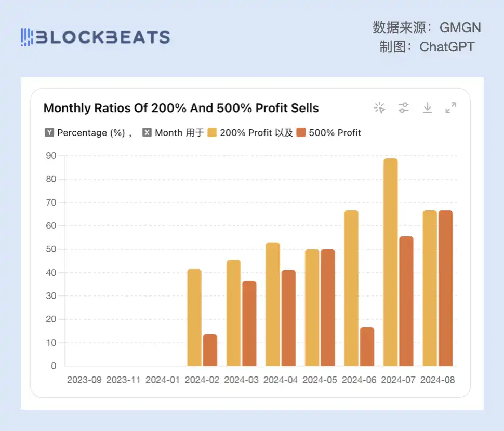The width and height of the screenshot is (504, 431).
Task: Click the chart title text
Action: (x=181, y=108)
